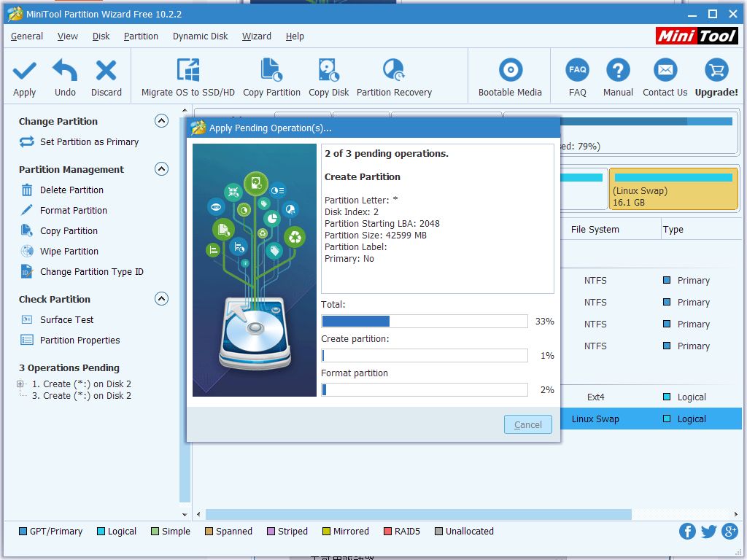This screenshot has width=747, height=560.
Task: Click the GPT/Primary legend swatch
Action: [23, 532]
